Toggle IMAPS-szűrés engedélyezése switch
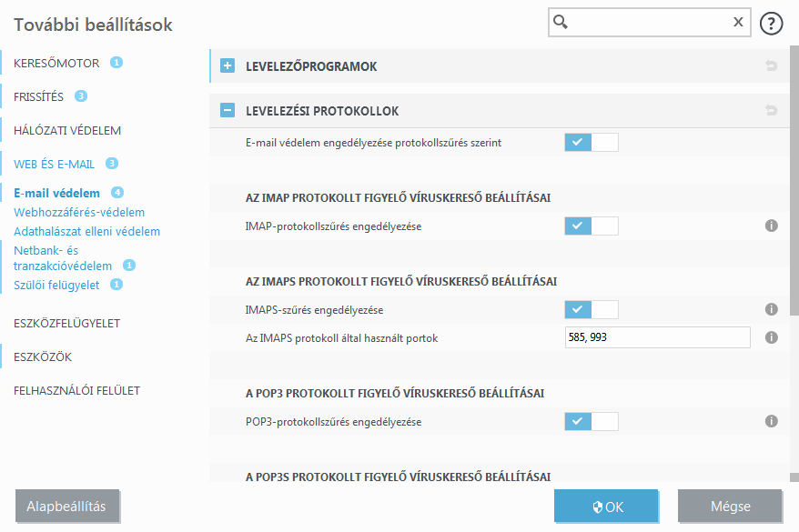This screenshot has height=532, width=799. (x=592, y=309)
